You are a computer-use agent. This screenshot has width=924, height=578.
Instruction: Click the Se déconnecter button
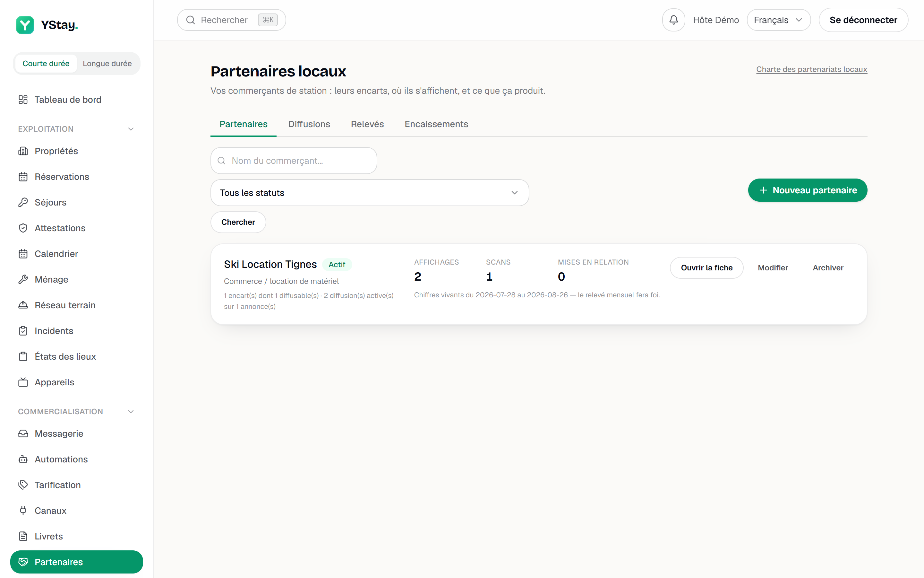[863, 20]
